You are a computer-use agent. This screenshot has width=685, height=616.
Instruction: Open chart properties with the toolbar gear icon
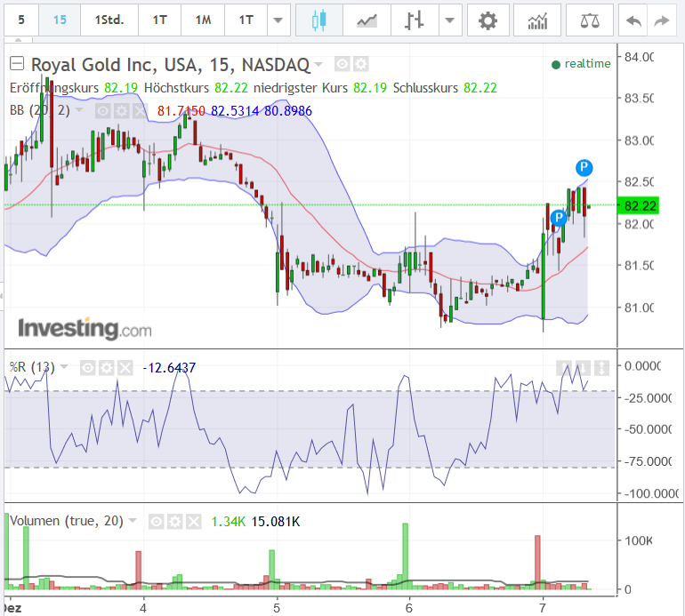(x=488, y=20)
